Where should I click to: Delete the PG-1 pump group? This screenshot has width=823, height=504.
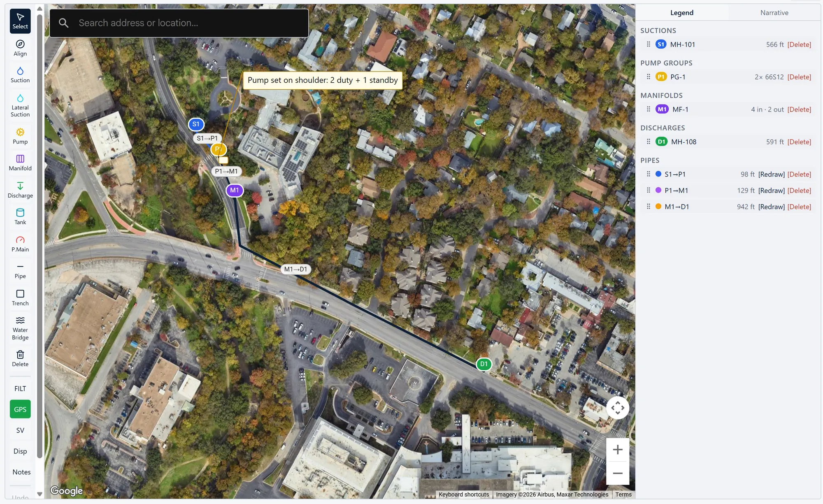799,77
